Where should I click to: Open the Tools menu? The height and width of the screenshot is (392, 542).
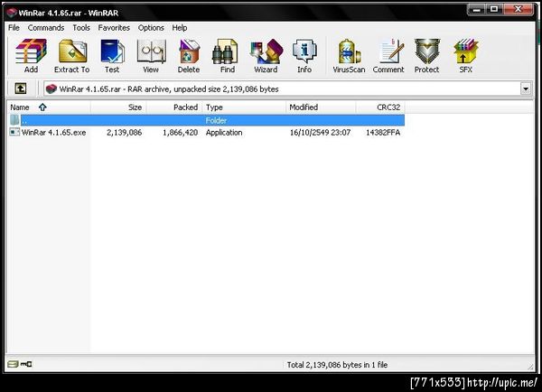(81, 28)
